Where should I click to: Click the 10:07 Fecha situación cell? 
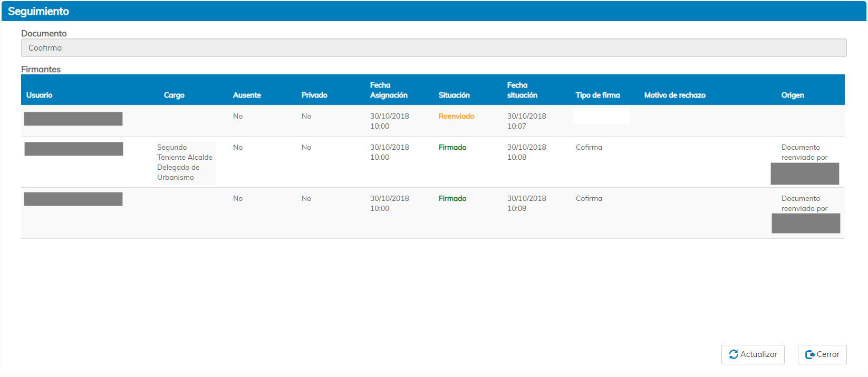(x=526, y=121)
